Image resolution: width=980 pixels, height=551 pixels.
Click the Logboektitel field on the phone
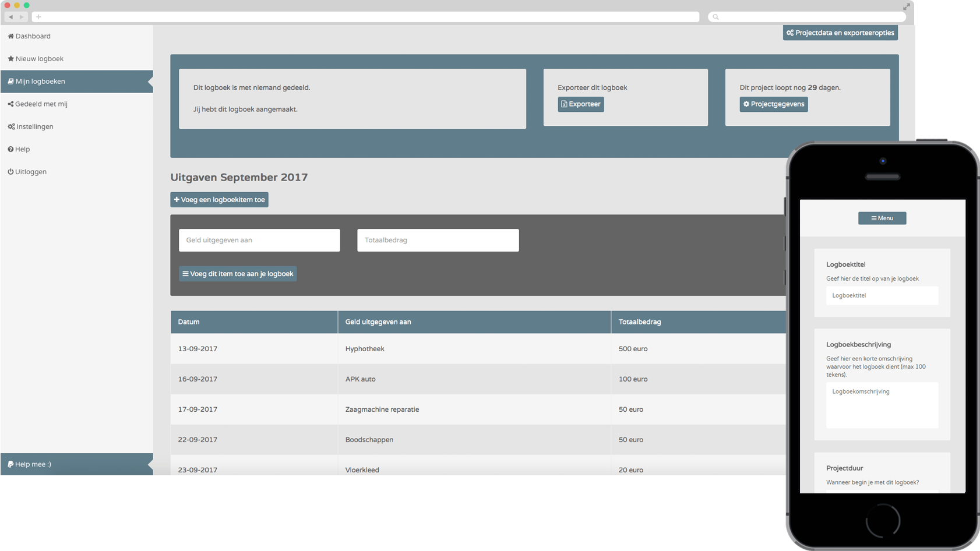click(882, 295)
